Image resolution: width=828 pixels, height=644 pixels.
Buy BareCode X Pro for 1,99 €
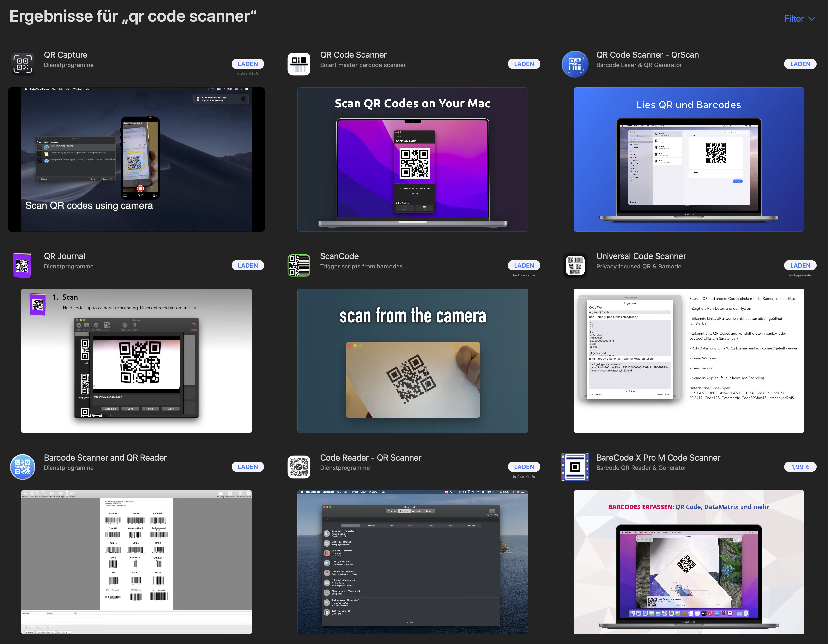pos(800,467)
